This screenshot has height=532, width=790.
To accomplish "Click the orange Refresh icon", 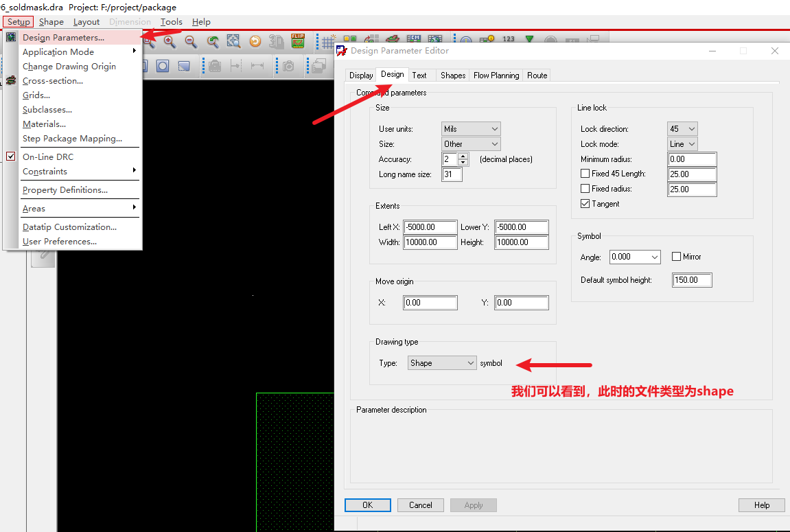I will click(x=255, y=41).
